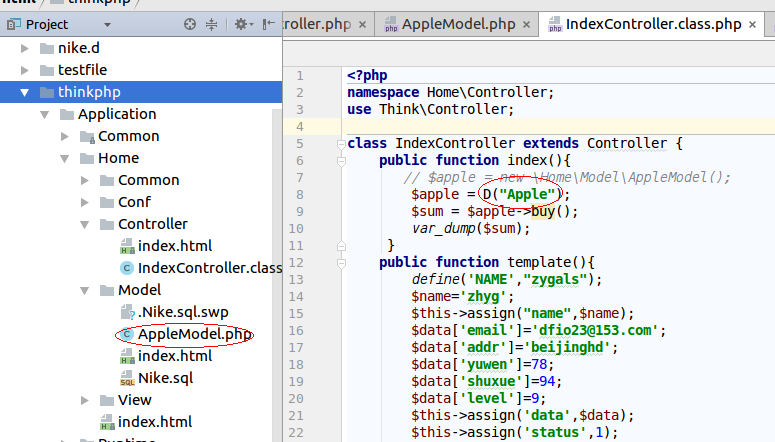
Task: Toggle fold marker for template() function
Action: point(341,263)
